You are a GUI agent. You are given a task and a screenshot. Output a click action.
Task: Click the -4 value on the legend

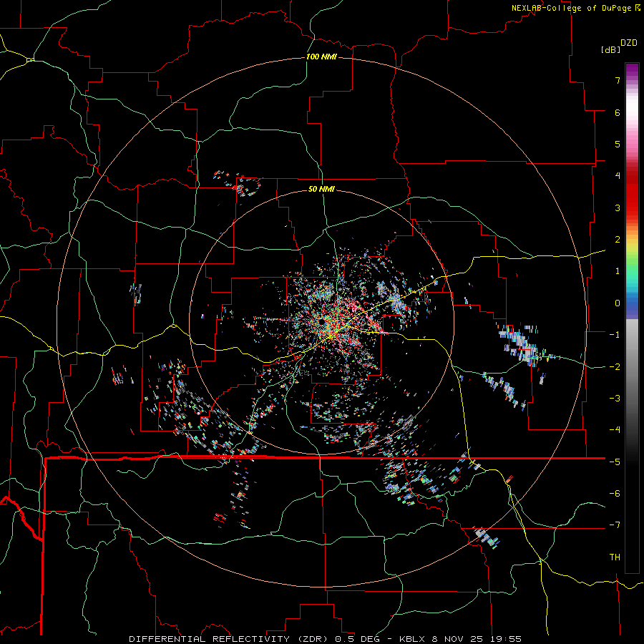[x=615, y=430]
